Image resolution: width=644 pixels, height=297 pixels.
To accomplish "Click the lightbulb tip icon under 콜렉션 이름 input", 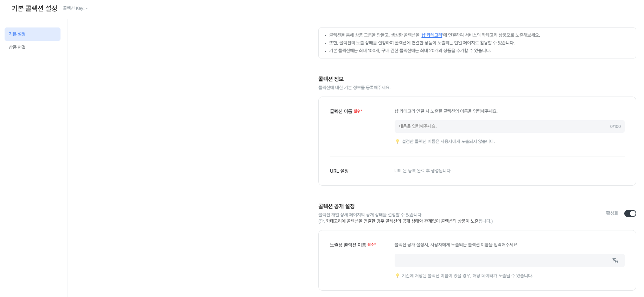I will tap(397, 141).
